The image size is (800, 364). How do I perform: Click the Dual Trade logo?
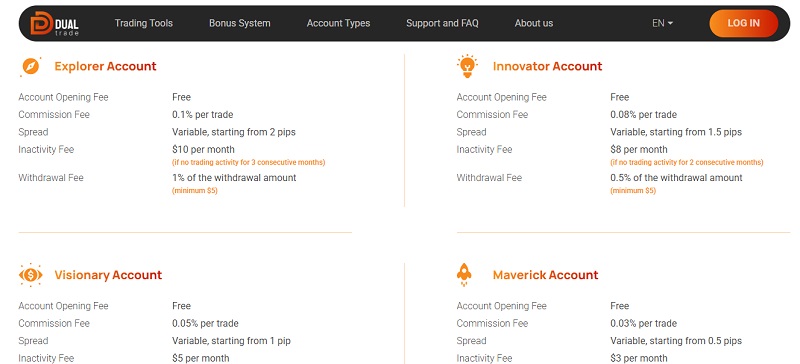55,23
